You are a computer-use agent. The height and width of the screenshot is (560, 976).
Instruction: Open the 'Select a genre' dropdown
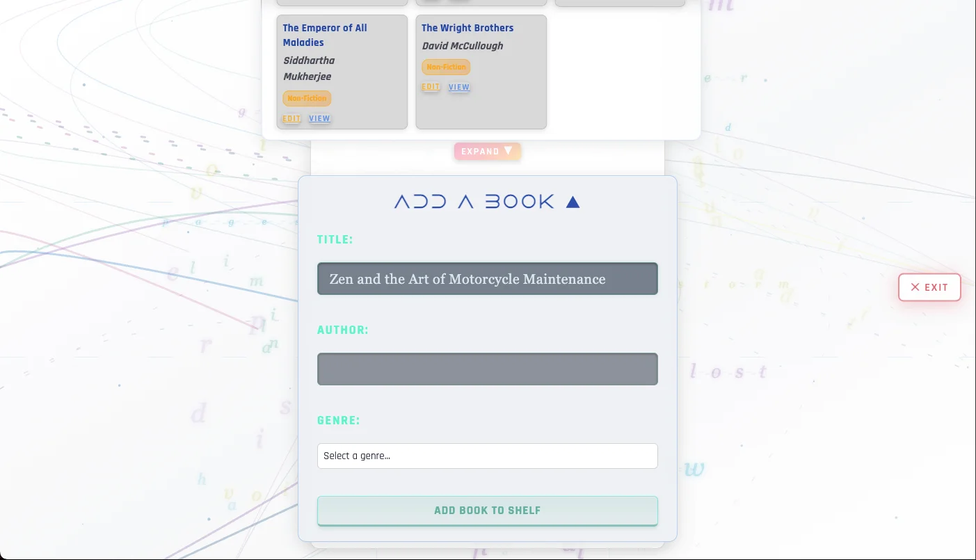pyautogui.click(x=487, y=456)
